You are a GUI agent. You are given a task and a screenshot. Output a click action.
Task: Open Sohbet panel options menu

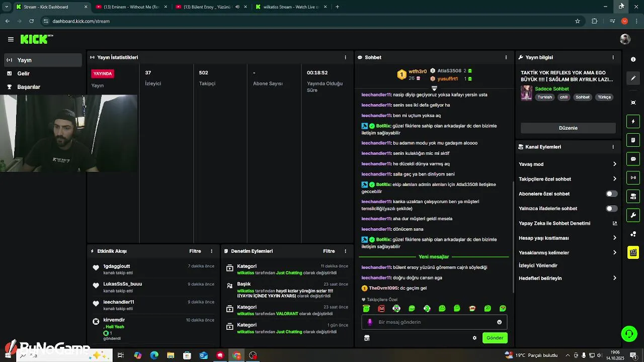pyautogui.click(x=506, y=57)
